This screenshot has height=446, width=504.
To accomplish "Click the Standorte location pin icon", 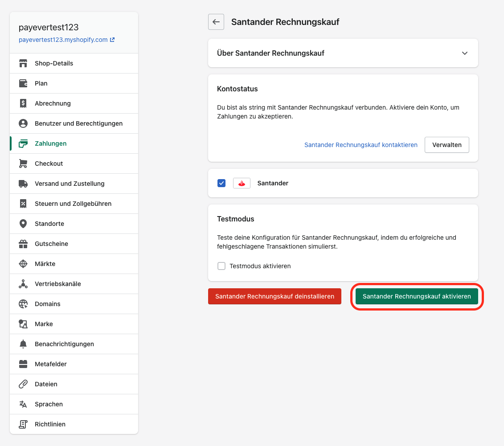I will coord(23,224).
